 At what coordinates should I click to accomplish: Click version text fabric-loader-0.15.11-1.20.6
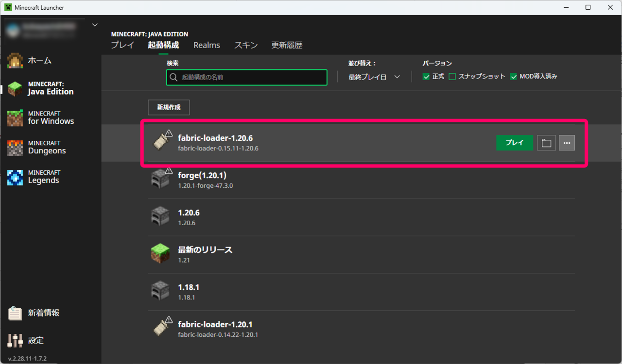pyautogui.click(x=218, y=149)
